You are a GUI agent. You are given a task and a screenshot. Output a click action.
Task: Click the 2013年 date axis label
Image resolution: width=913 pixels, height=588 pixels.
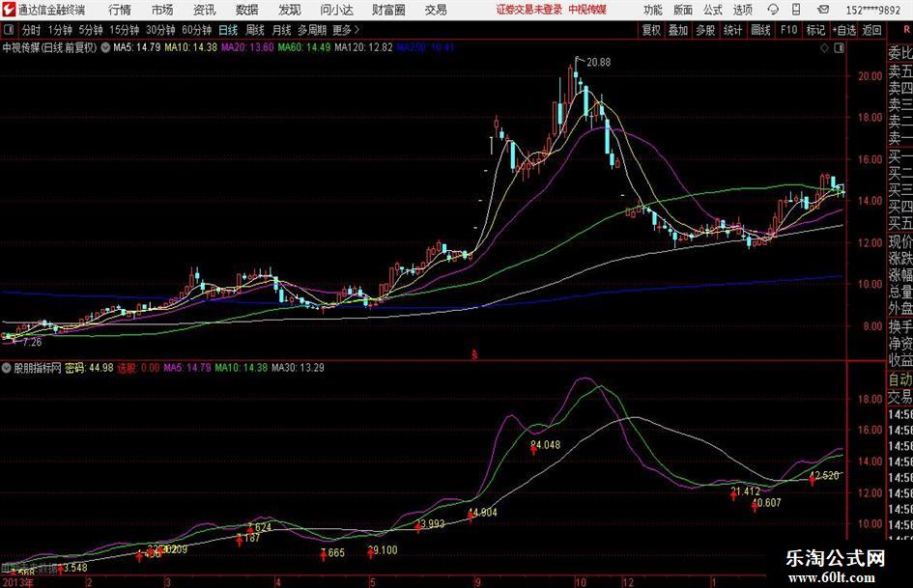(17, 582)
